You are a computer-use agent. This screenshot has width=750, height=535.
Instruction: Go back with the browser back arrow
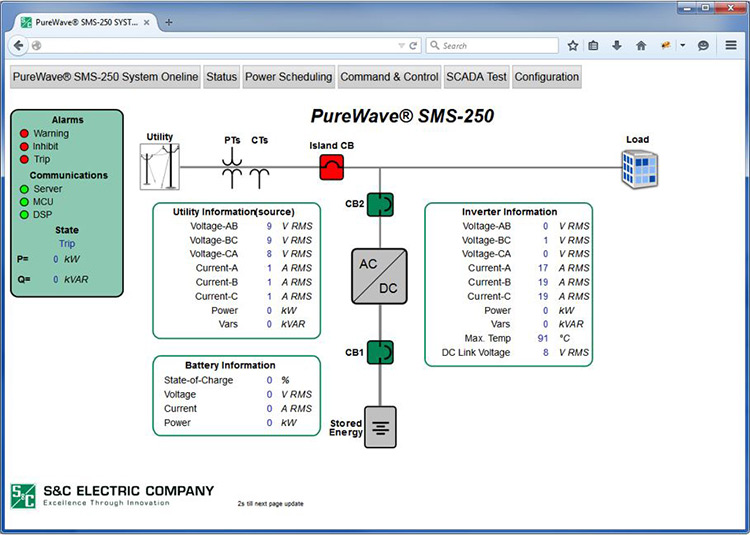pos(19,45)
